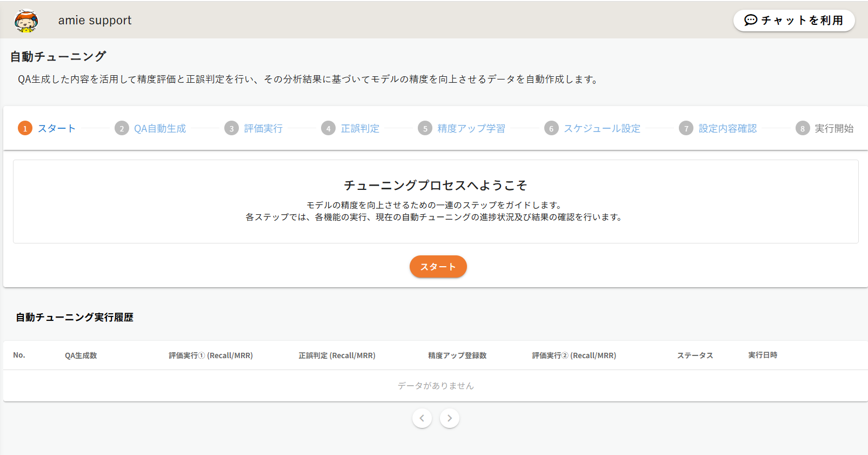This screenshot has width=868, height=455.
Task: Go to previous history page arrow
Action: pyautogui.click(x=422, y=418)
